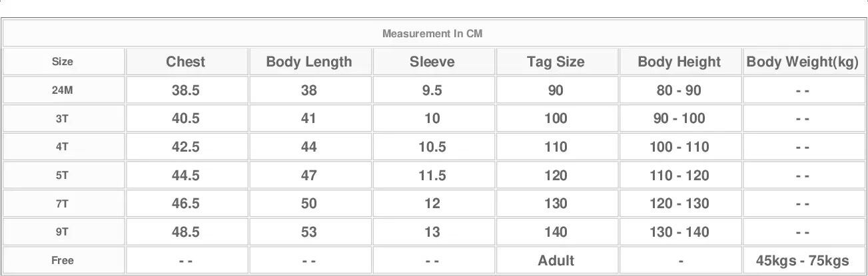Click the Free size row label
Image resolution: width=868 pixels, height=276 pixels.
click(x=62, y=261)
